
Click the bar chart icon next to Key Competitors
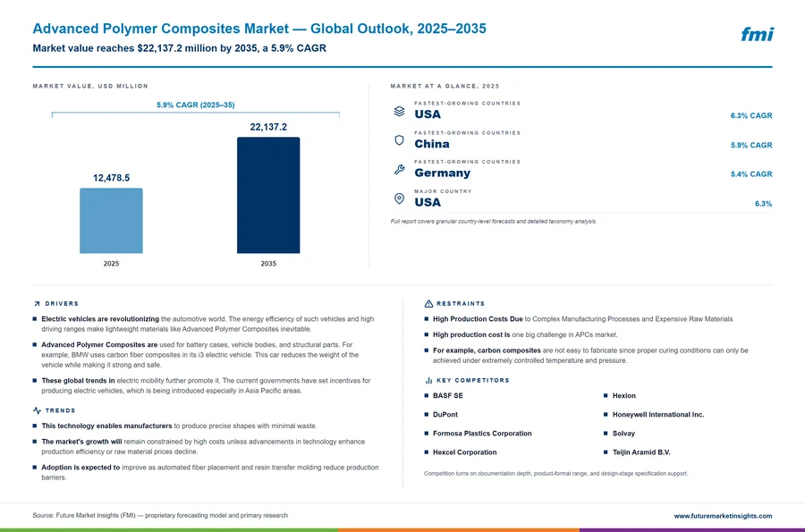tap(428, 380)
